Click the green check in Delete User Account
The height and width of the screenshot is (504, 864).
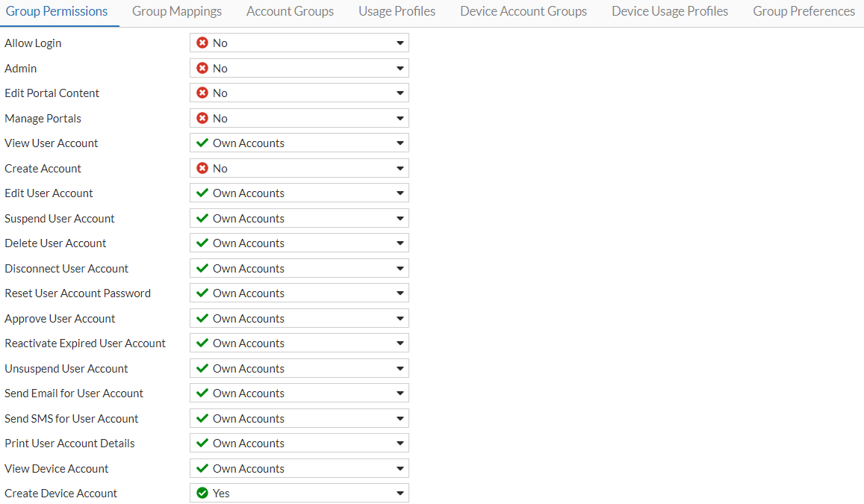(x=204, y=243)
